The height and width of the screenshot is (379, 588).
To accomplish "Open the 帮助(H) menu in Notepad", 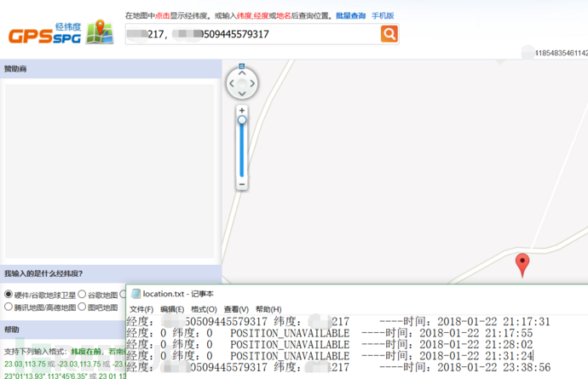I will tap(268, 309).
